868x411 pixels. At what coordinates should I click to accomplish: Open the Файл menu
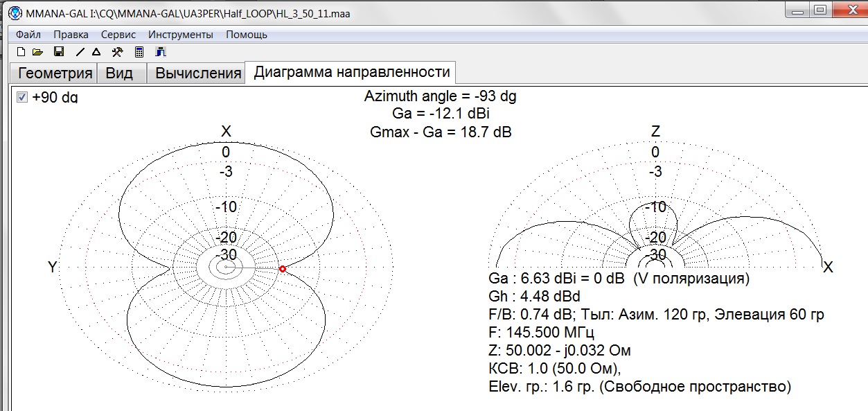pos(28,34)
